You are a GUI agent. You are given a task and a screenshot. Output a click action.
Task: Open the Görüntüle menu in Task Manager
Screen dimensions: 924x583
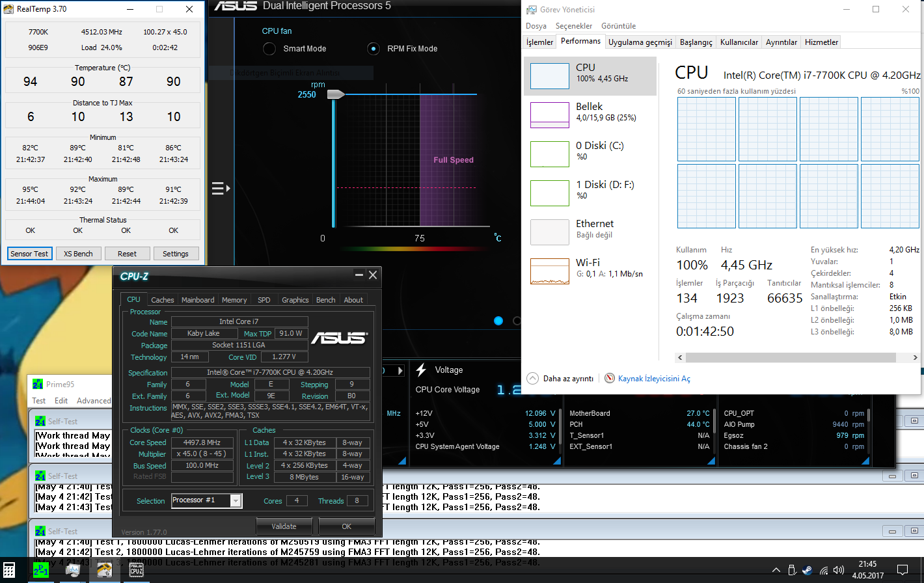pyautogui.click(x=618, y=26)
